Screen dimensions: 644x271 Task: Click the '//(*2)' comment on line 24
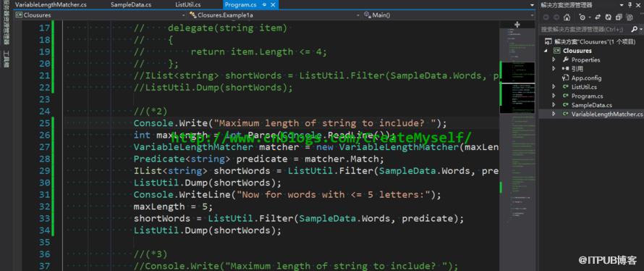[x=151, y=111]
